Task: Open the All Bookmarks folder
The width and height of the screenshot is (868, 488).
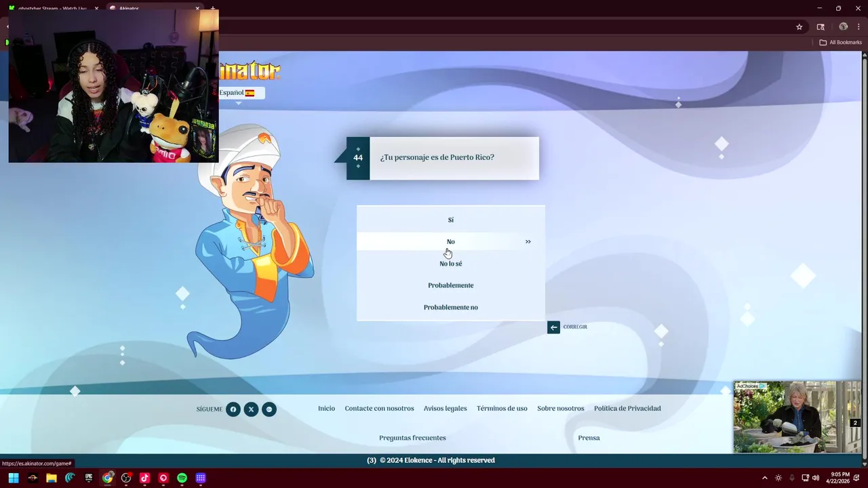Action: pyautogui.click(x=840, y=43)
